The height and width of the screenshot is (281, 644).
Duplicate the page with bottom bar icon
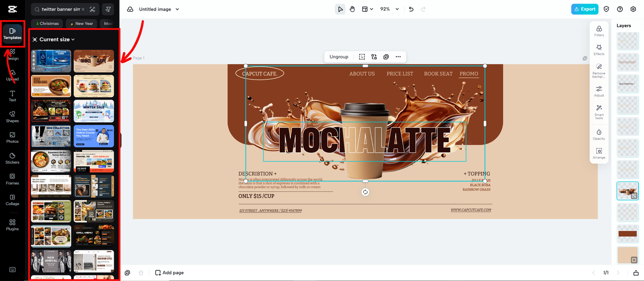click(x=127, y=272)
